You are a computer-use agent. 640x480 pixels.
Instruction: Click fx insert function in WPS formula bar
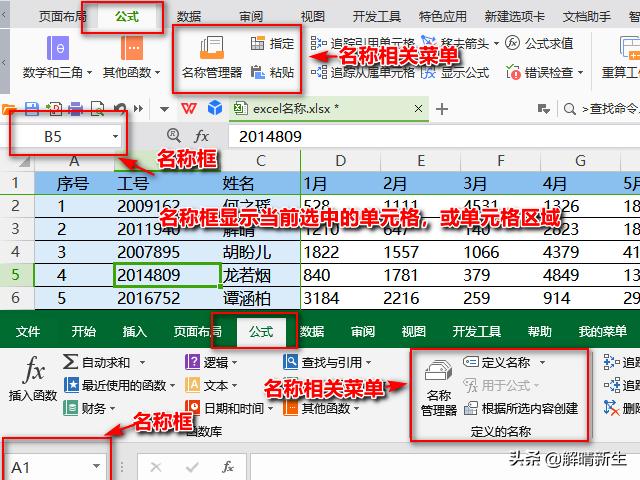202,136
